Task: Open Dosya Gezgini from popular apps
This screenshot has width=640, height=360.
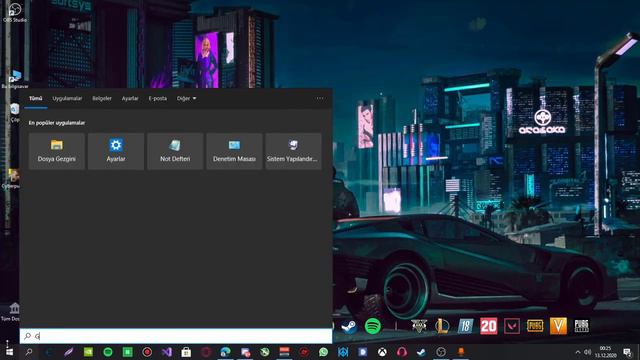Action: 57,151
